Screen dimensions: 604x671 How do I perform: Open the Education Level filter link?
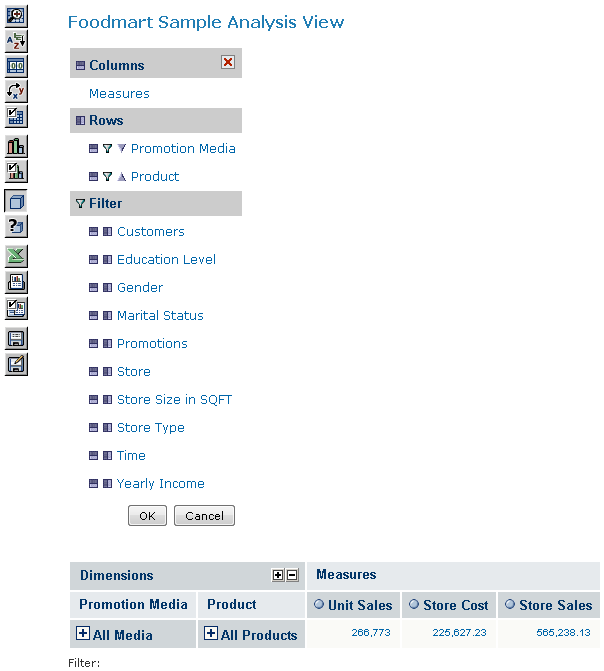pyautogui.click(x=167, y=259)
